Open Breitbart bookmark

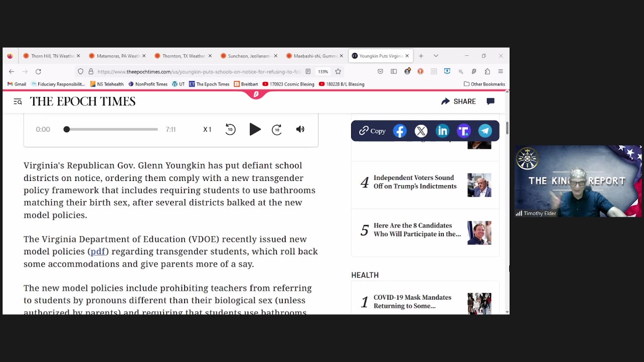click(246, 84)
